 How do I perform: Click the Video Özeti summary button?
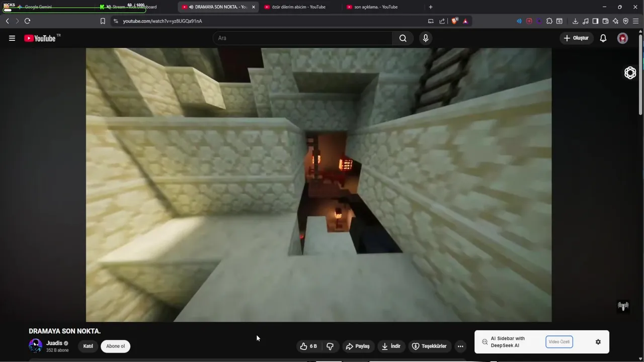pos(559,342)
